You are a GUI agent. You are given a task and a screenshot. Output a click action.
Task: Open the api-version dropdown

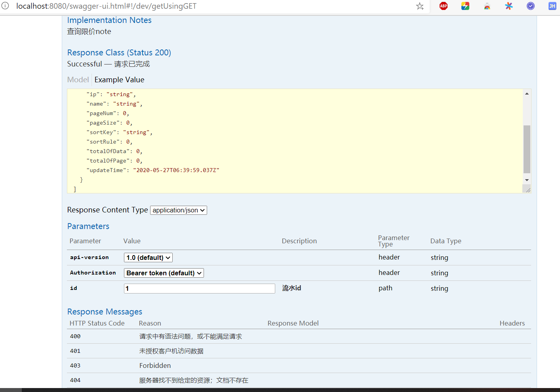(148, 257)
